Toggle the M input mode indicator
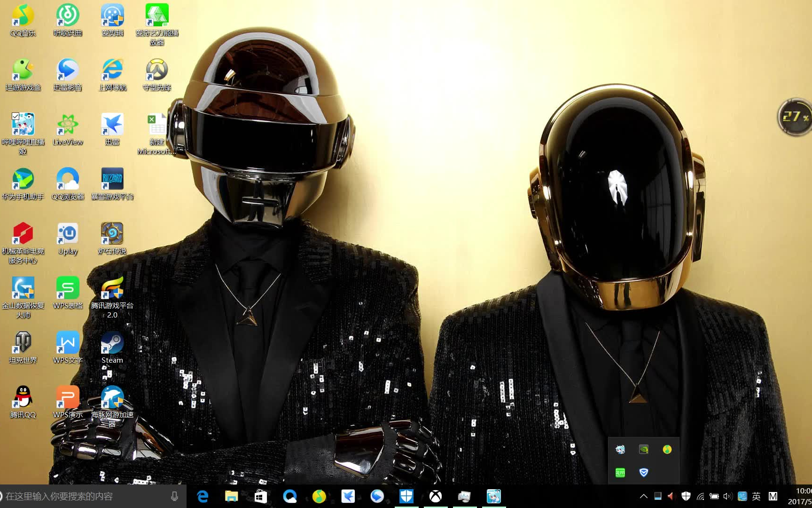The width and height of the screenshot is (812, 508). [773, 496]
